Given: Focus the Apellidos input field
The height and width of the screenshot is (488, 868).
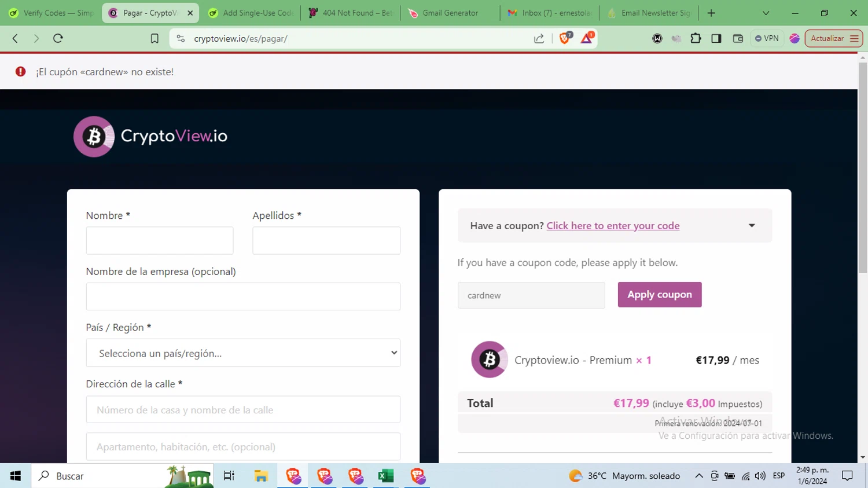Looking at the screenshot, I should 326,240.
